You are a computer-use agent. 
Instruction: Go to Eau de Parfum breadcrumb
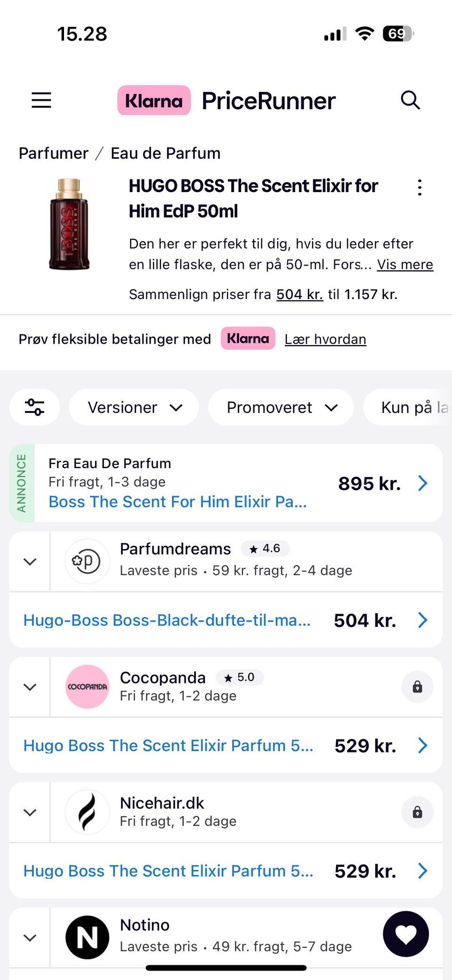(165, 154)
